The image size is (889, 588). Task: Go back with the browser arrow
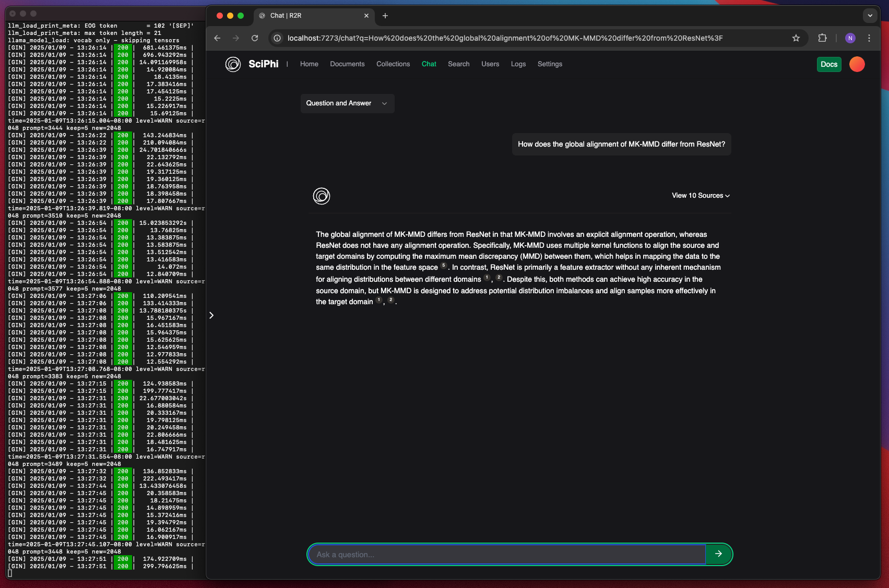point(217,38)
